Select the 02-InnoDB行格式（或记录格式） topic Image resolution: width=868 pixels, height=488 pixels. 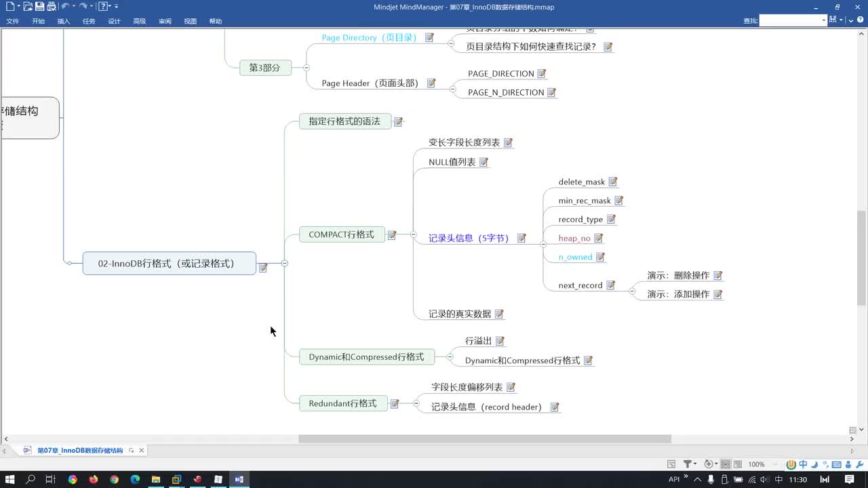pos(170,263)
